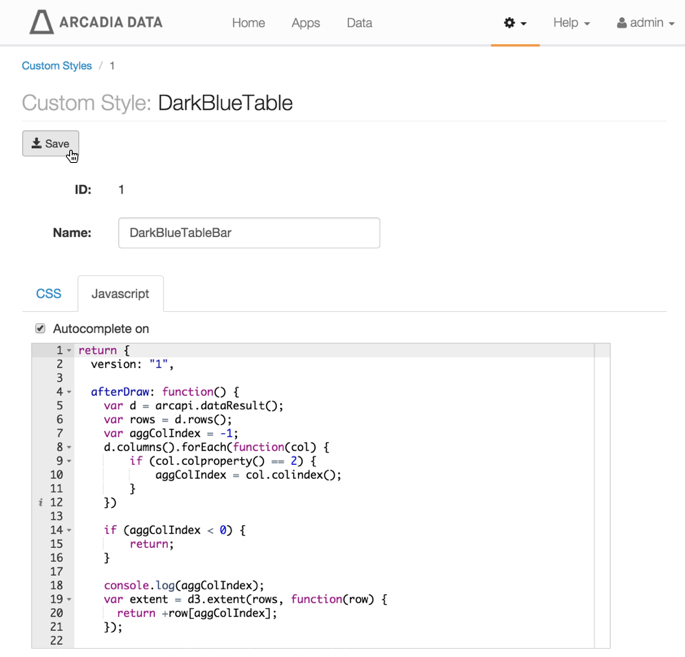Screen dimensions: 685x657
Task: Follow the Custom Styles breadcrumb link
Action: (57, 66)
